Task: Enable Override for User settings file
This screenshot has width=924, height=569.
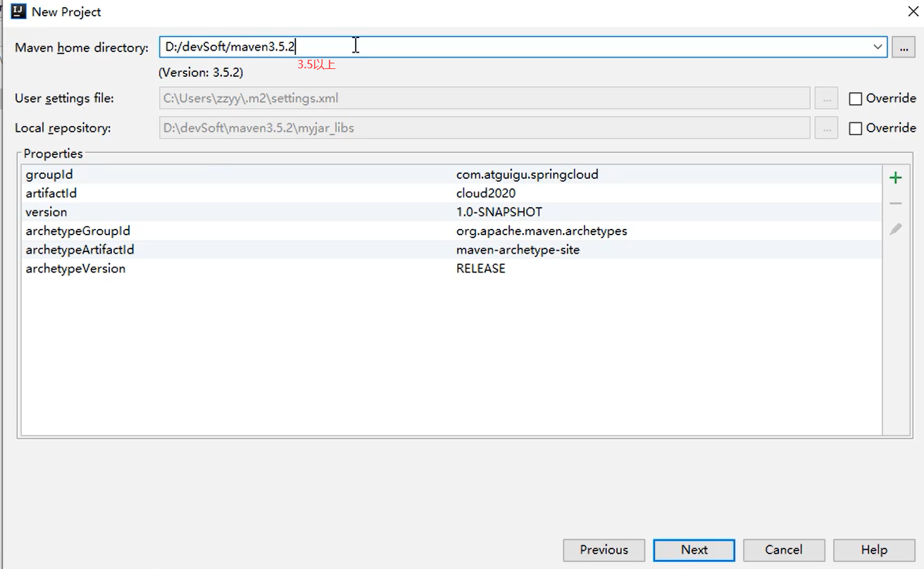Action: coord(856,99)
